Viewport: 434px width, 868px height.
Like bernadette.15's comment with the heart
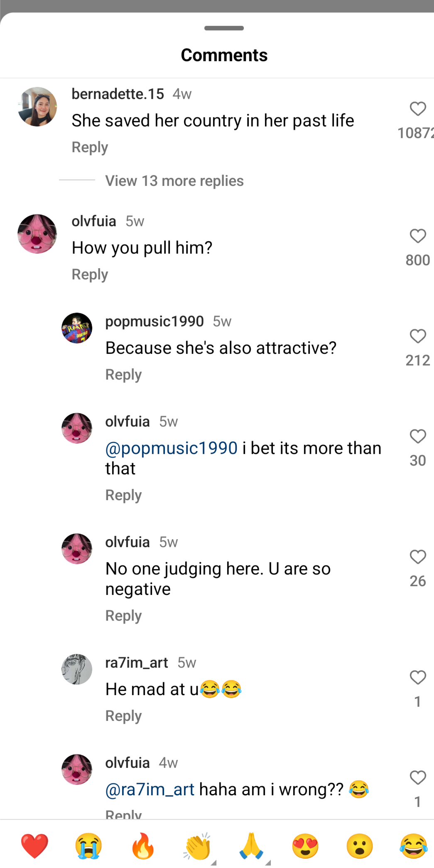pyautogui.click(x=418, y=109)
